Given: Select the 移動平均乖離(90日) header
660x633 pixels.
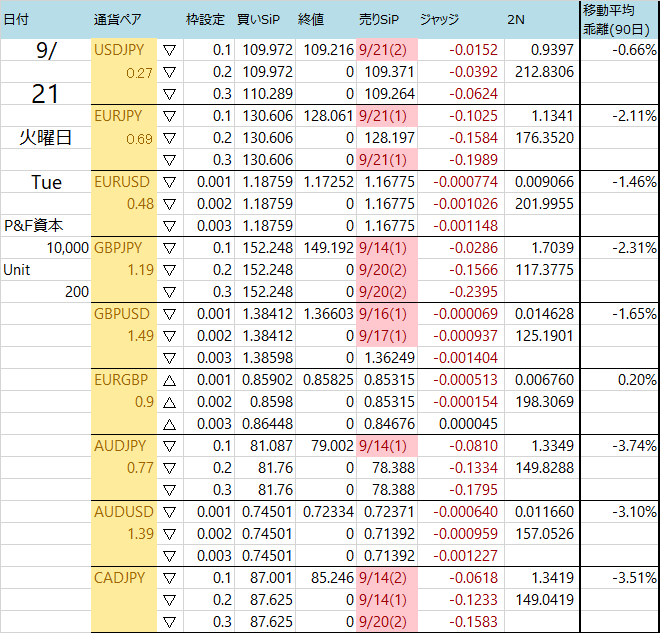Looking at the screenshot, I should [616, 19].
